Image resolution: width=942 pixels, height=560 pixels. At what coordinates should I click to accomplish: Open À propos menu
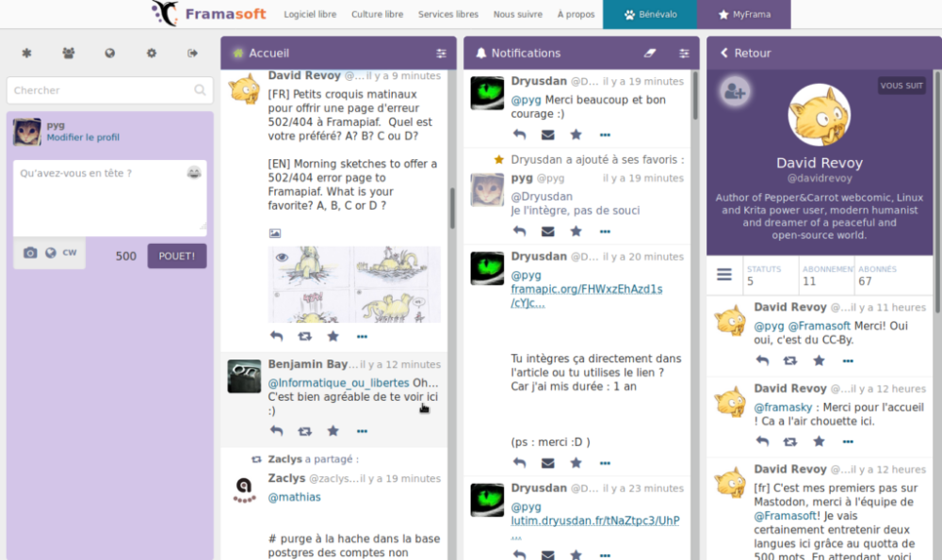pos(576,14)
